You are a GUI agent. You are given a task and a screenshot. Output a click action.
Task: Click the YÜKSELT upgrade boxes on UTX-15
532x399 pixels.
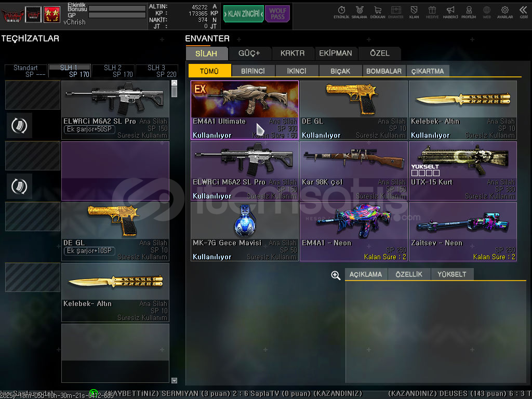[425, 173]
